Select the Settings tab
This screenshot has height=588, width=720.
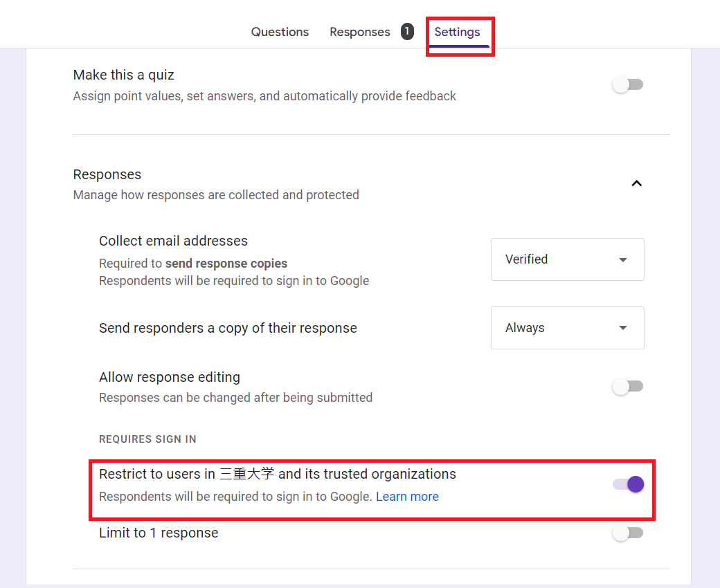(x=457, y=32)
